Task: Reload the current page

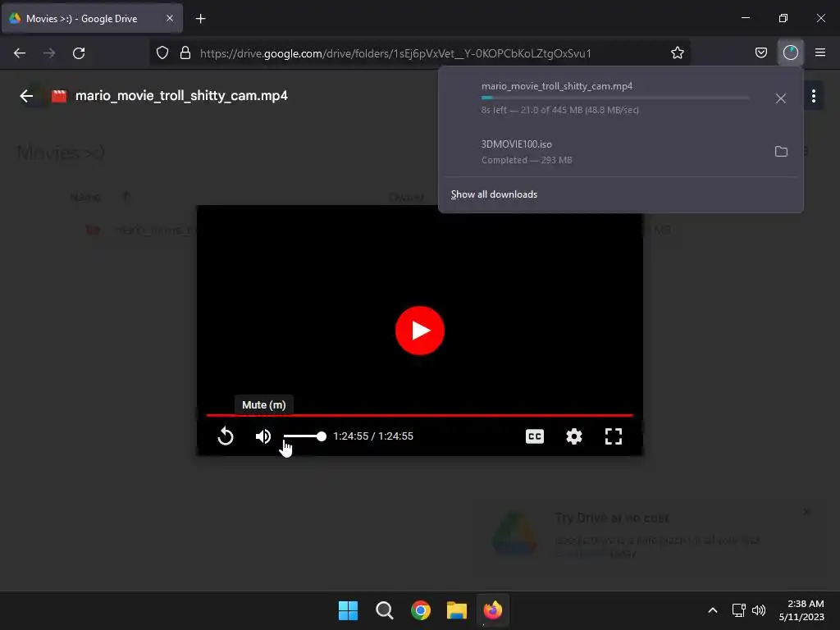Action: tap(79, 53)
